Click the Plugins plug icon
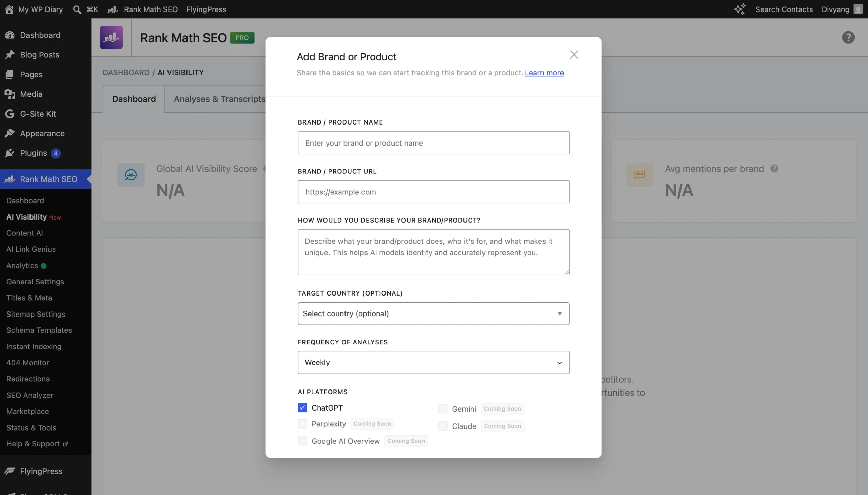The width and height of the screenshot is (868, 495). click(x=10, y=153)
